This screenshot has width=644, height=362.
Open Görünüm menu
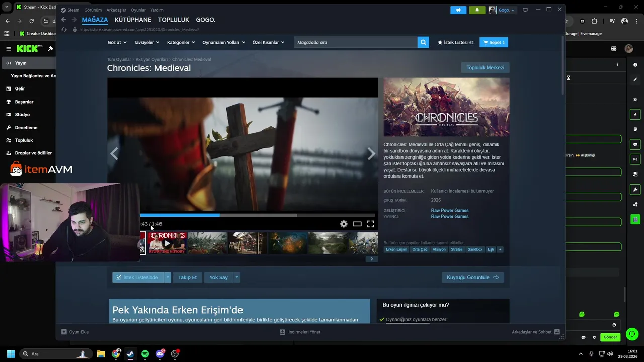[93, 10]
